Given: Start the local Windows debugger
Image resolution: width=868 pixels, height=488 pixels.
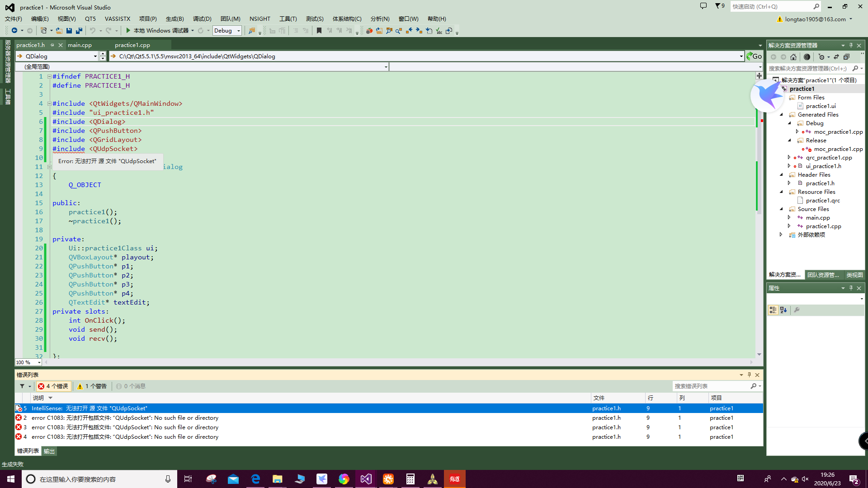Looking at the screenshot, I should coord(128,31).
